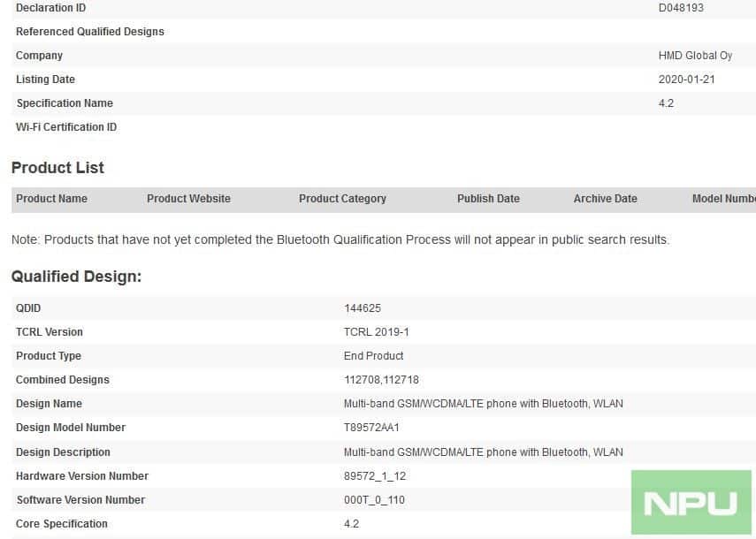Click the TCRL 2019-1 version value

pyautogui.click(x=376, y=332)
